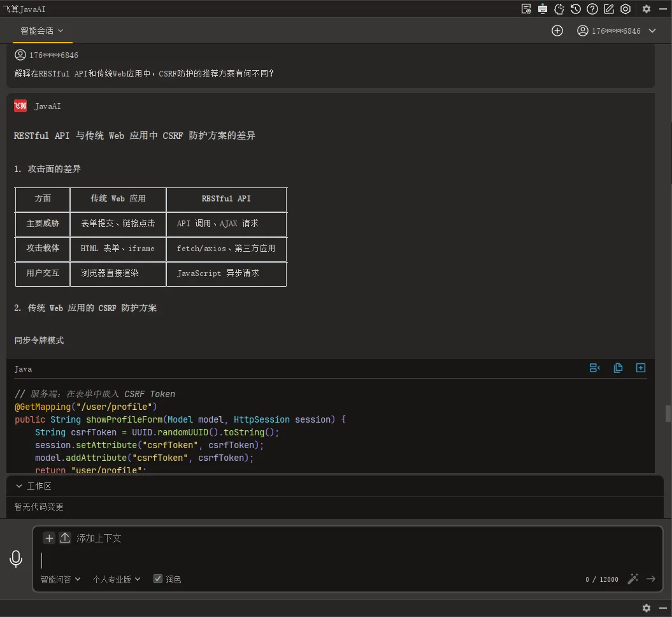Click the user question about CSRF protection
672x617 pixels.
[144, 74]
